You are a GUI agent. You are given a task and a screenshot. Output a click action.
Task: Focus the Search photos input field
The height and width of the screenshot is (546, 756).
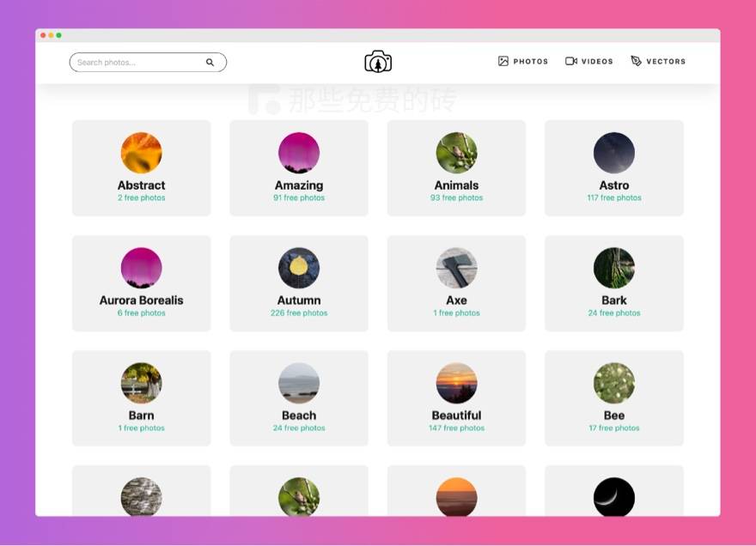(x=137, y=63)
